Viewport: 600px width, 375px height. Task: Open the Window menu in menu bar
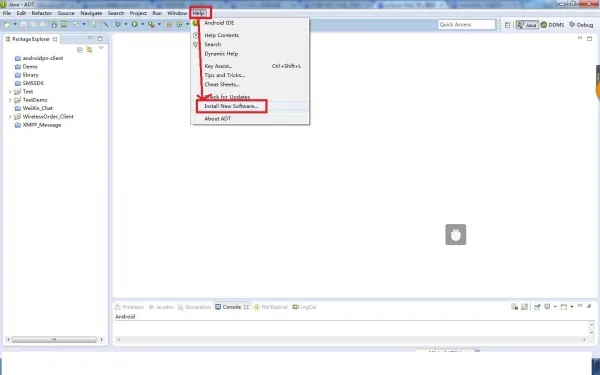[177, 13]
